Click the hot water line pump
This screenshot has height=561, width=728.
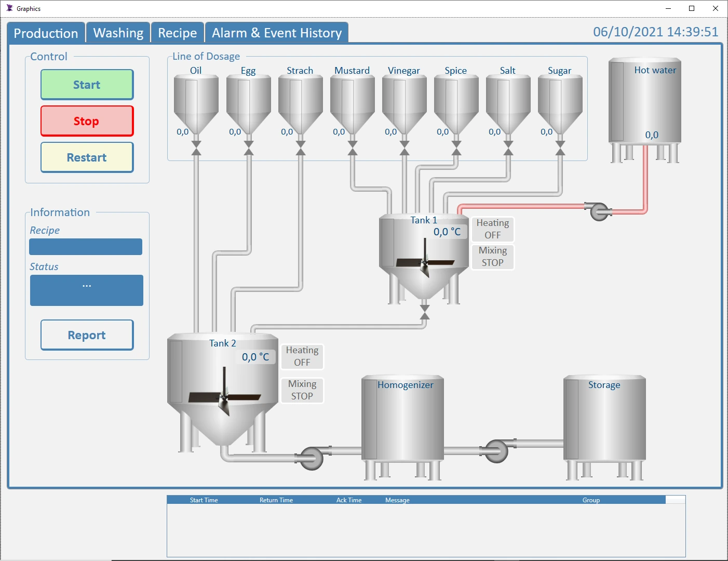point(599,211)
